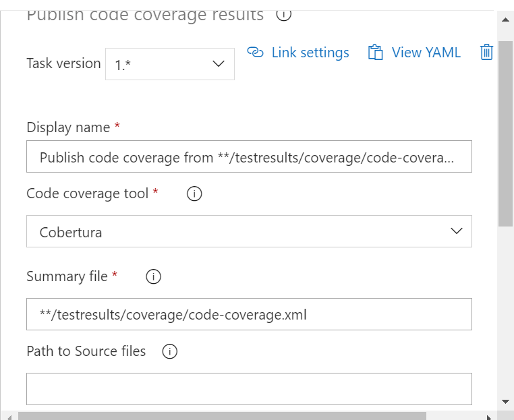Screen dimensions: 514x420
Task: Expand the Cobertura coverage tool dropdown
Action: [249, 231]
